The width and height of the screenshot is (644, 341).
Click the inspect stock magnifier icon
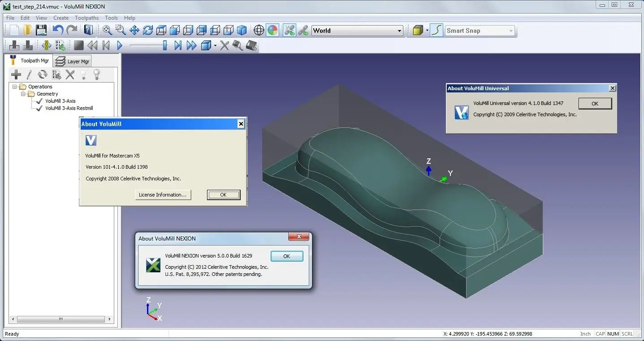(x=238, y=45)
